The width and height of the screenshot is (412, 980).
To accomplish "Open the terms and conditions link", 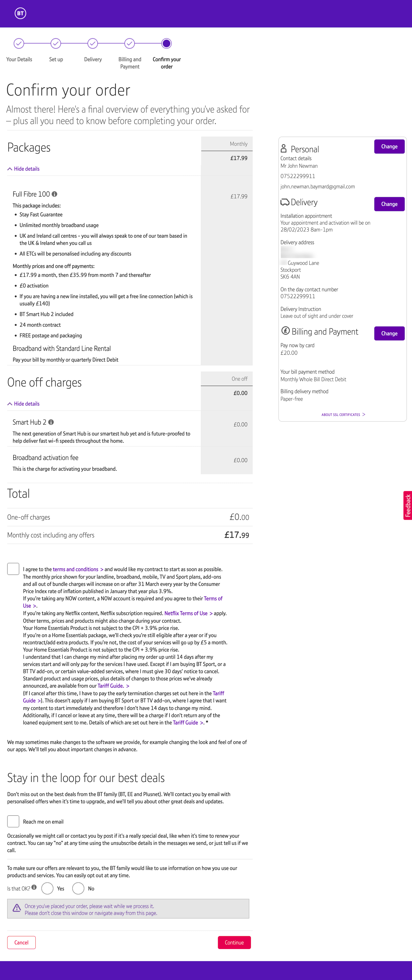I will click(75, 569).
